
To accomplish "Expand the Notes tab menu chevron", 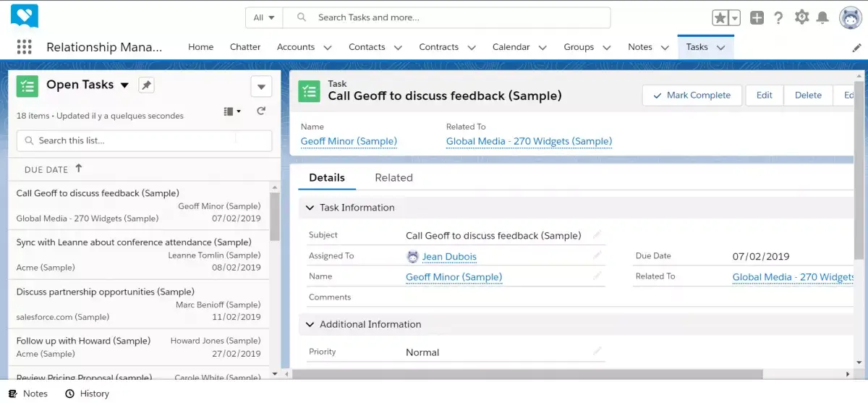I will tap(665, 48).
